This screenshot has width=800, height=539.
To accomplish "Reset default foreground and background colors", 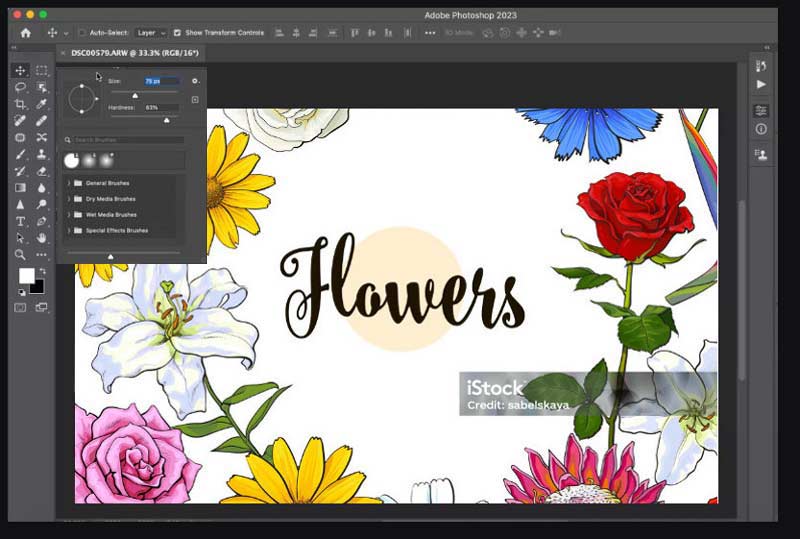I will (21, 292).
